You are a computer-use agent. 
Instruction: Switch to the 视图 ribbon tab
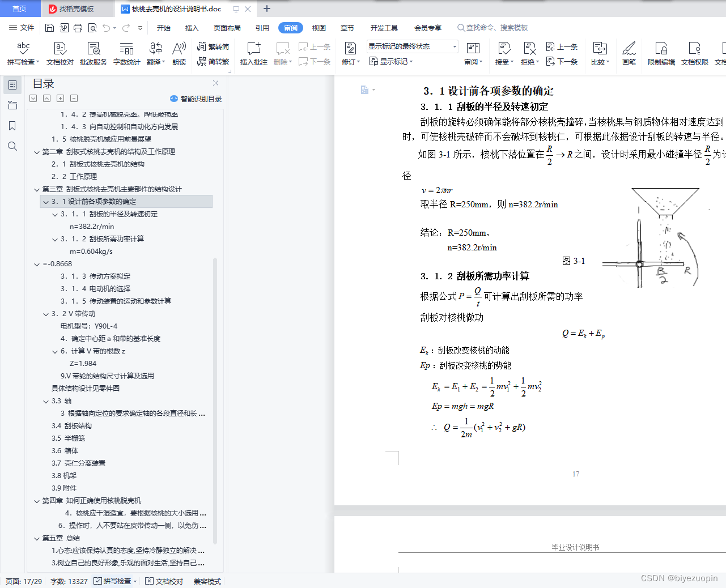click(x=319, y=28)
